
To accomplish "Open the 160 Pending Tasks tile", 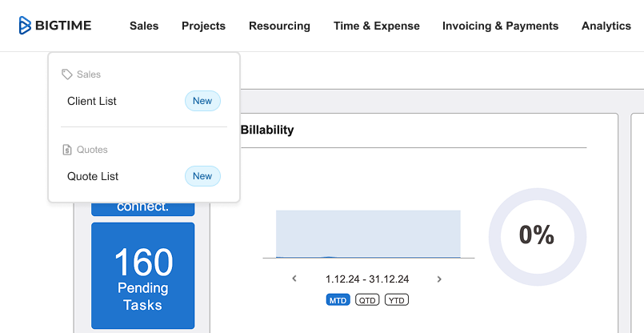I will [142, 276].
